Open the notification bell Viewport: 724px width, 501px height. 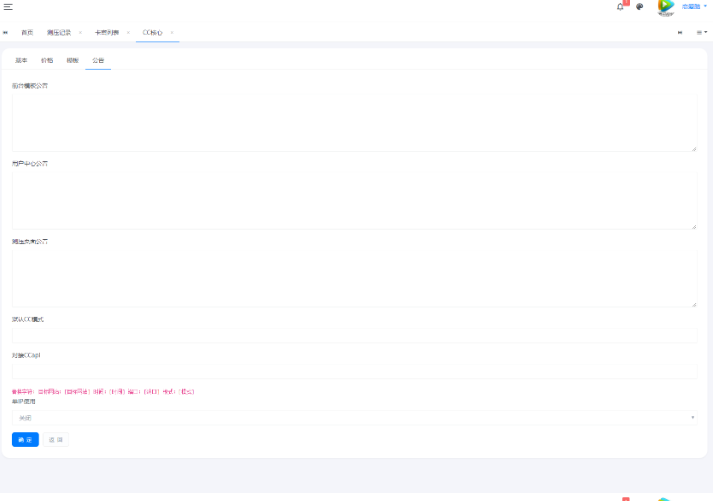coord(620,6)
